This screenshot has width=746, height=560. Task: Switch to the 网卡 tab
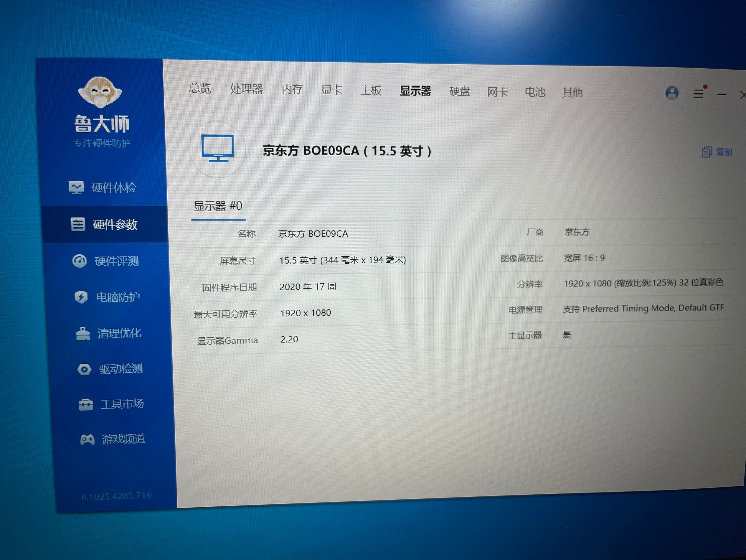pyautogui.click(x=497, y=92)
